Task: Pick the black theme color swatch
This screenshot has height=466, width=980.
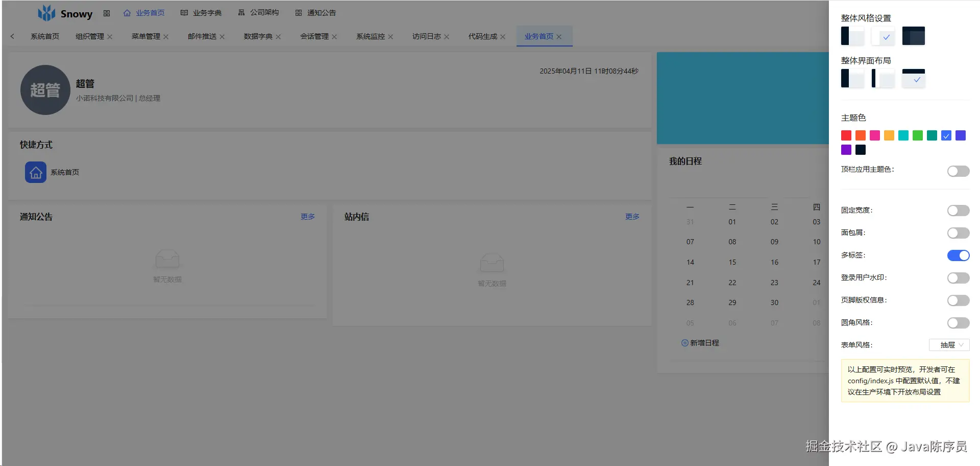Action: click(861, 150)
